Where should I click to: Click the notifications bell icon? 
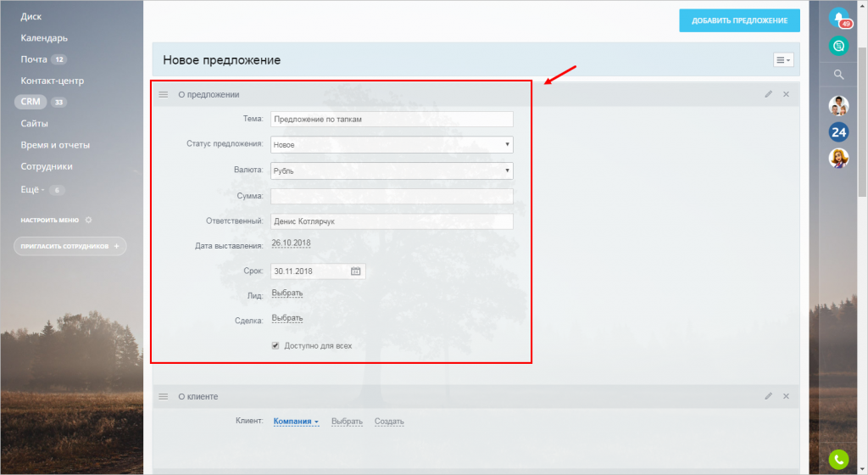(838, 17)
